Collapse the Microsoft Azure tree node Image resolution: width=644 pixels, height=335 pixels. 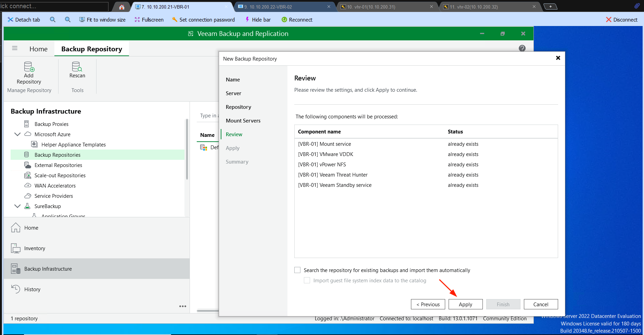(x=17, y=134)
